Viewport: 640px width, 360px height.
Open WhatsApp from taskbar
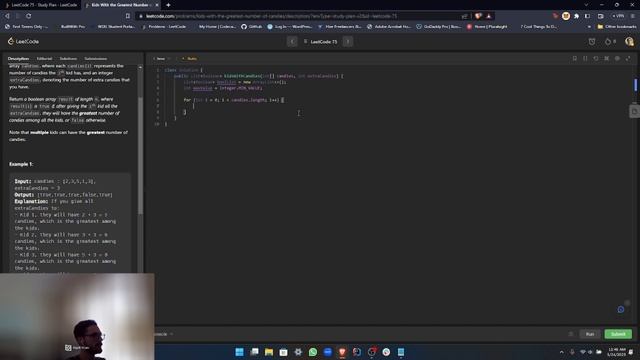click(313, 352)
